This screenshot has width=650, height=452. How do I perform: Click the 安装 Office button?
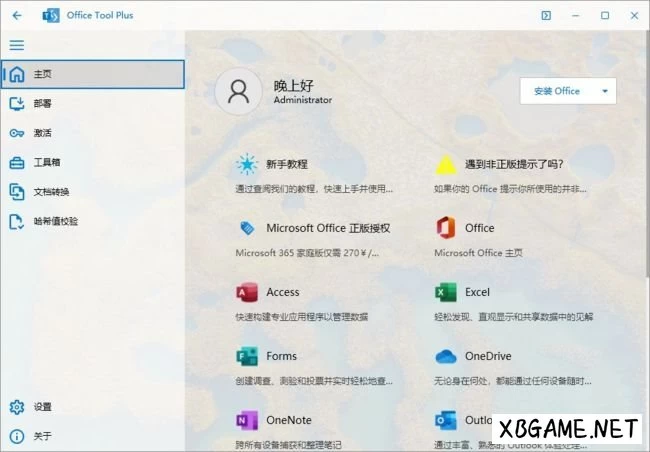click(x=557, y=91)
